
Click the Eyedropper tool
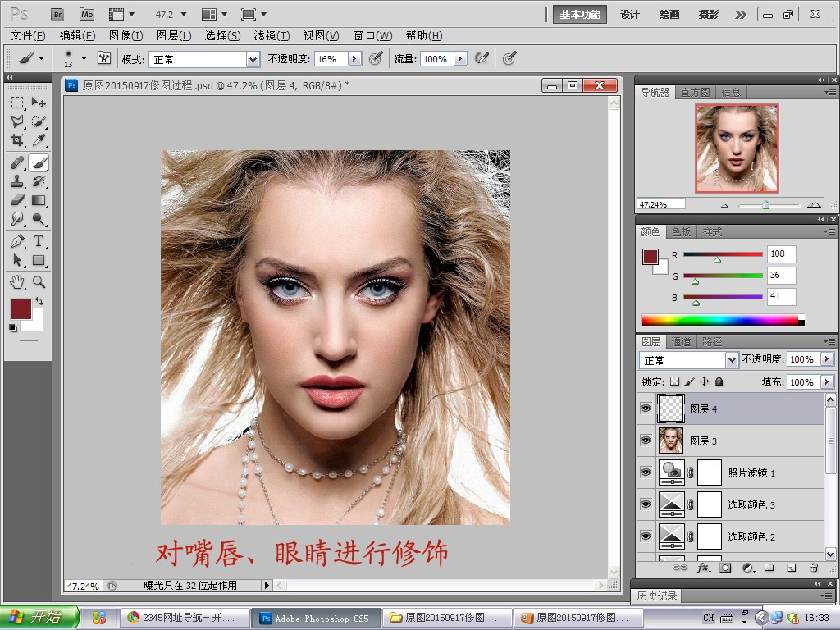coord(39,141)
